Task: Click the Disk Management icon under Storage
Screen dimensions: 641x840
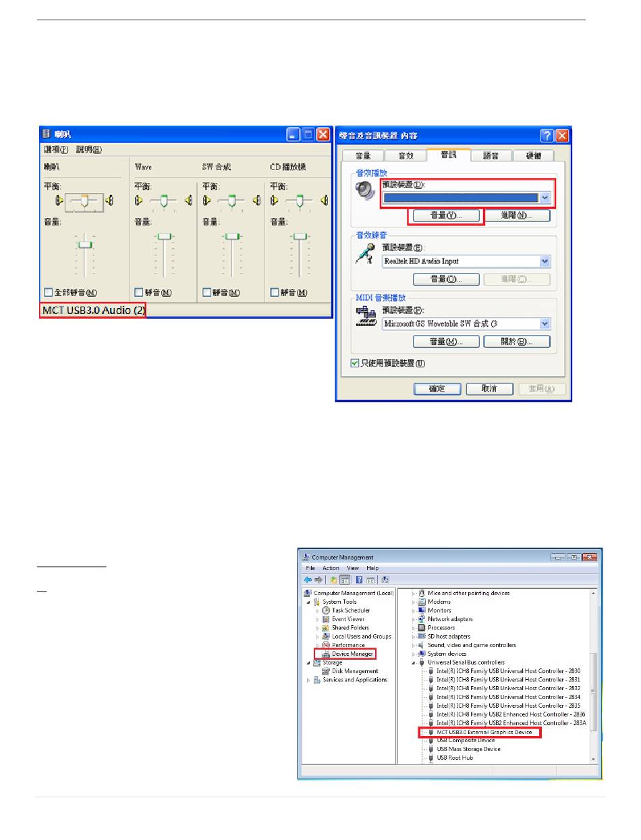Action: click(326, 671)
